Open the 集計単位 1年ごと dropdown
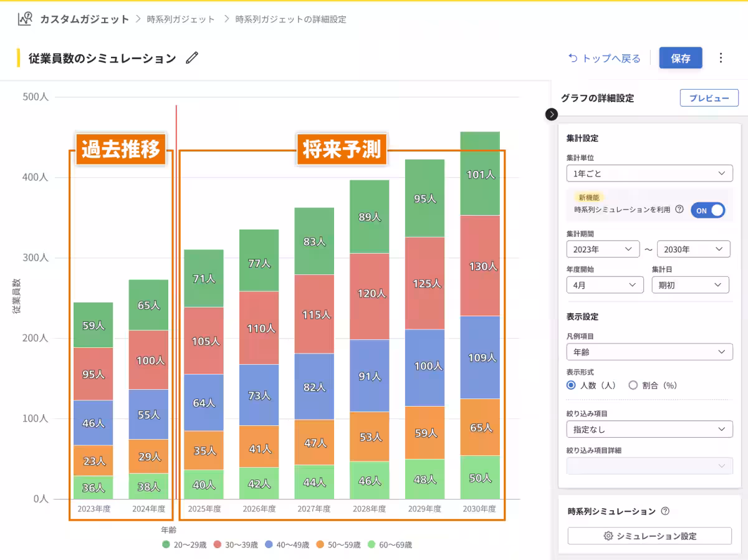This screenshot has width=748, height=560. [650, 173]
